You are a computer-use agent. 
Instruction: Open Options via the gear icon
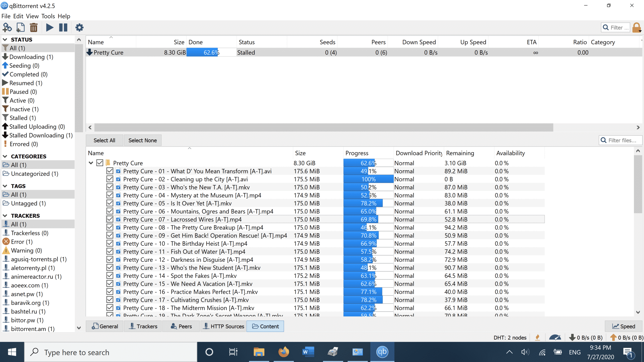pyautogui.click(x=79, y=27)
